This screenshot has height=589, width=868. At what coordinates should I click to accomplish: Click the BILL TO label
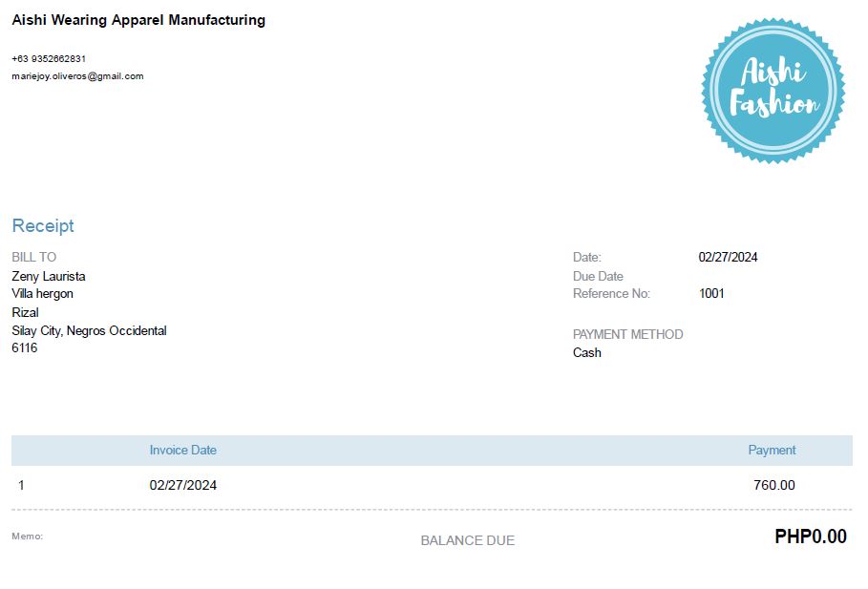(x=34, y=257)
